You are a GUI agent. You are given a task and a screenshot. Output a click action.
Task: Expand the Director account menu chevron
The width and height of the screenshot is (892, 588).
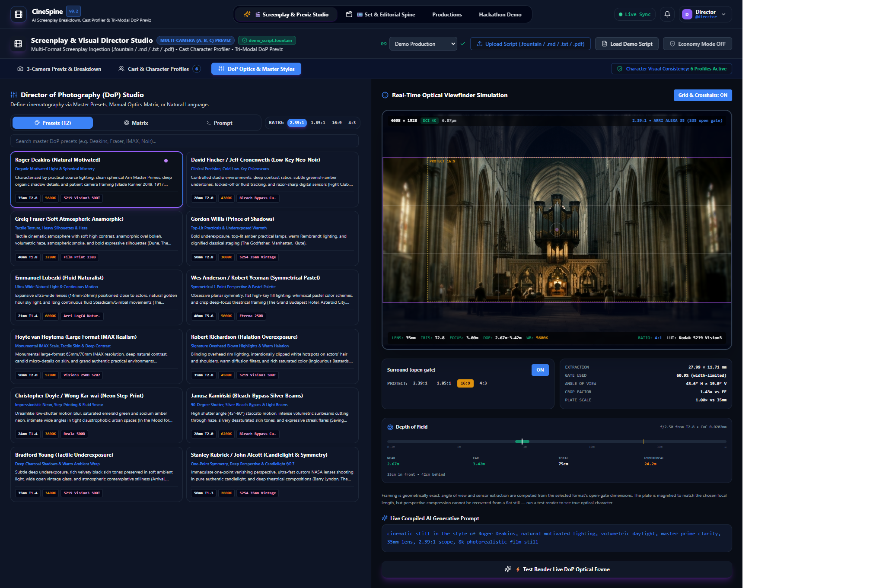click(723, 14)
